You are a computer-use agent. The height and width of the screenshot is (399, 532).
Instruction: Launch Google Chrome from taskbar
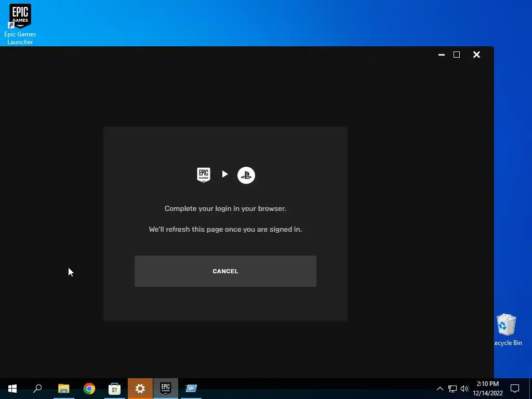point(89,389)
